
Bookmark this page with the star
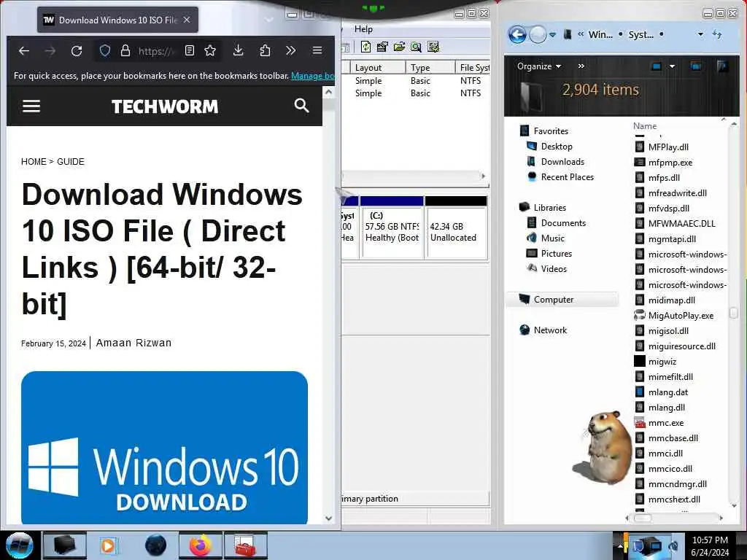[210, 50]
